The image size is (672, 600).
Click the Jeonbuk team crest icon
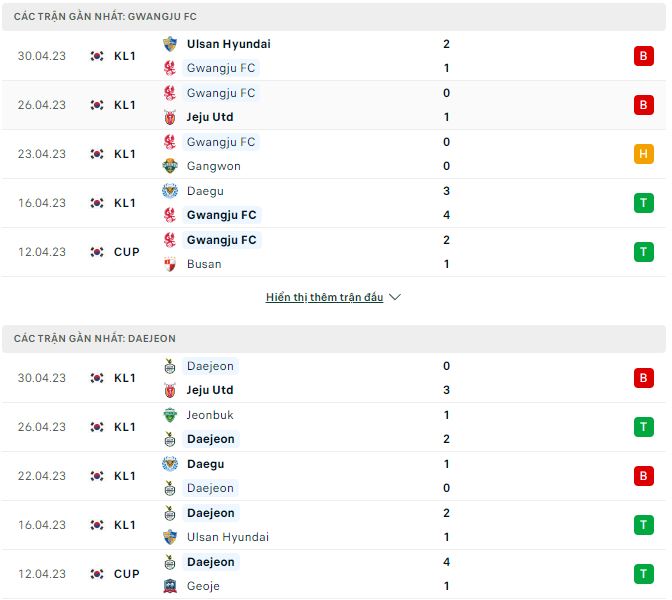(x=170, y=415)
